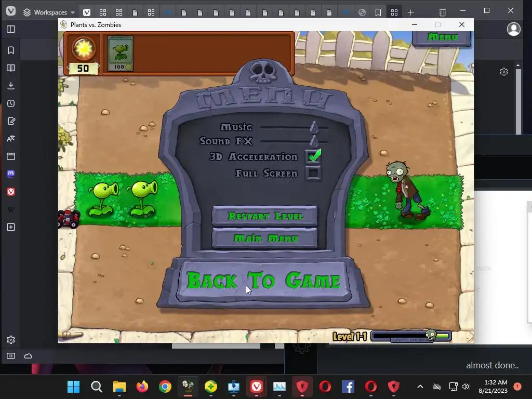Screen dimensions: 532x399
Task: Open Vivaldi settings gear in sidebar
Action: pos(11,340)
